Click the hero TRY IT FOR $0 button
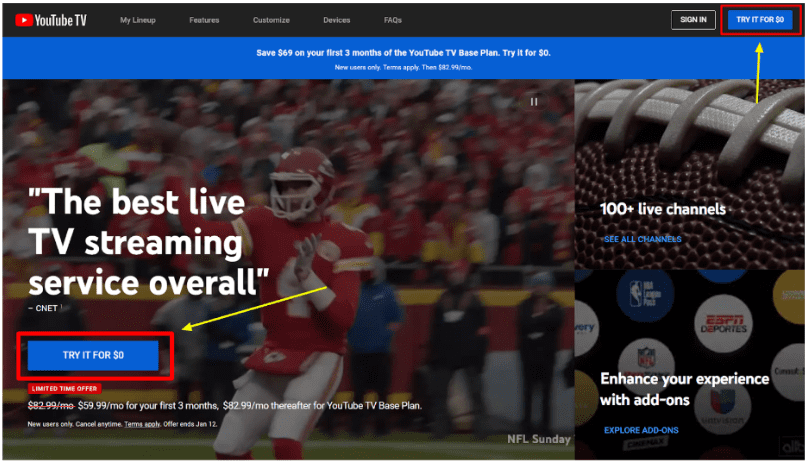805x463 pixels. (x=93, y=355)
